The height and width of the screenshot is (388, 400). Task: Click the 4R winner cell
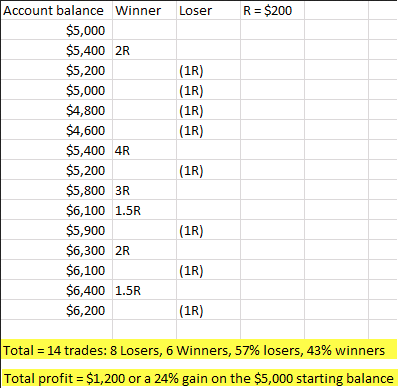pyautogui.click(x=144, y=150)
